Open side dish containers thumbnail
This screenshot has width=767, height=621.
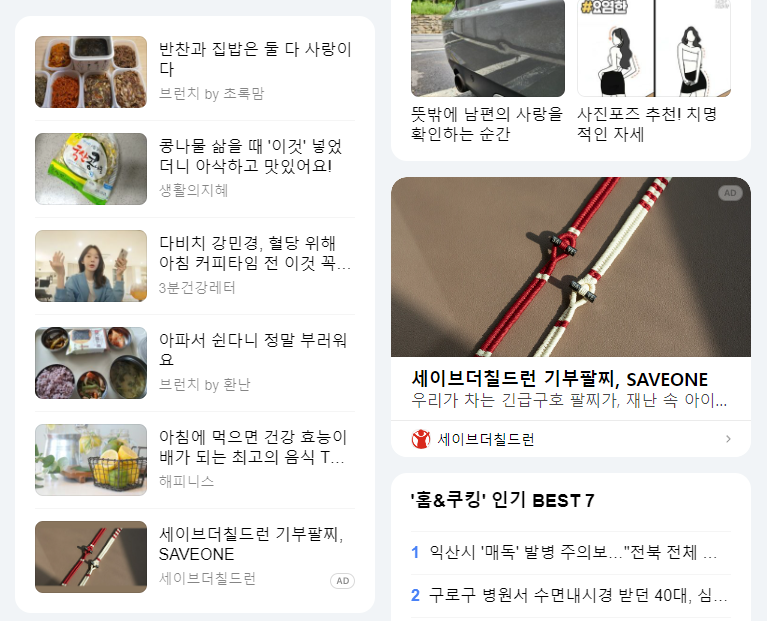coord(91,72)
